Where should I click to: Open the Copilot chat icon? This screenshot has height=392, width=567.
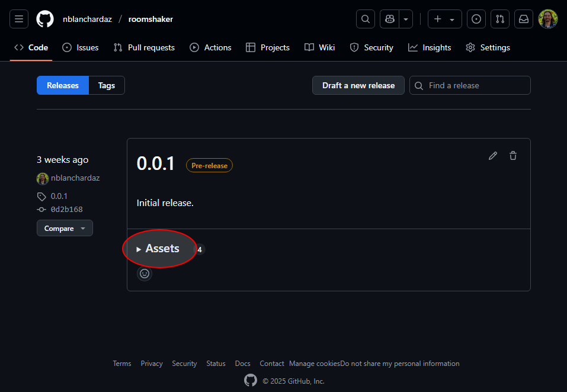(390, 19)
